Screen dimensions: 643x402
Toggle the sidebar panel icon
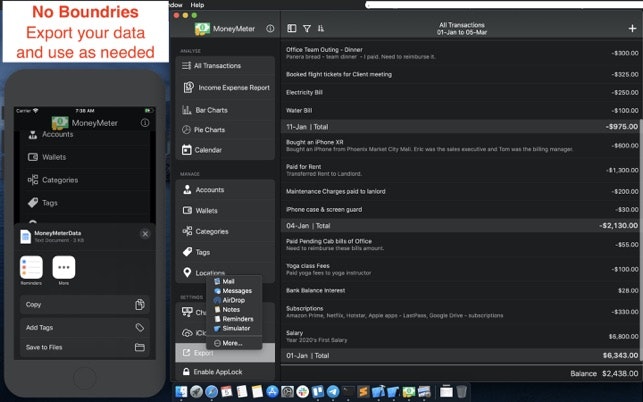(292, 29)
